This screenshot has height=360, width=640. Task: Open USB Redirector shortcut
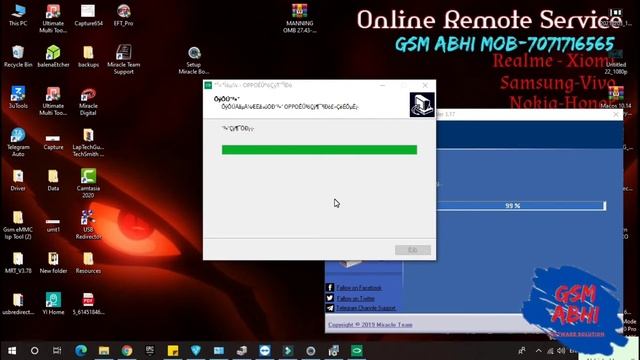[88, 225]
